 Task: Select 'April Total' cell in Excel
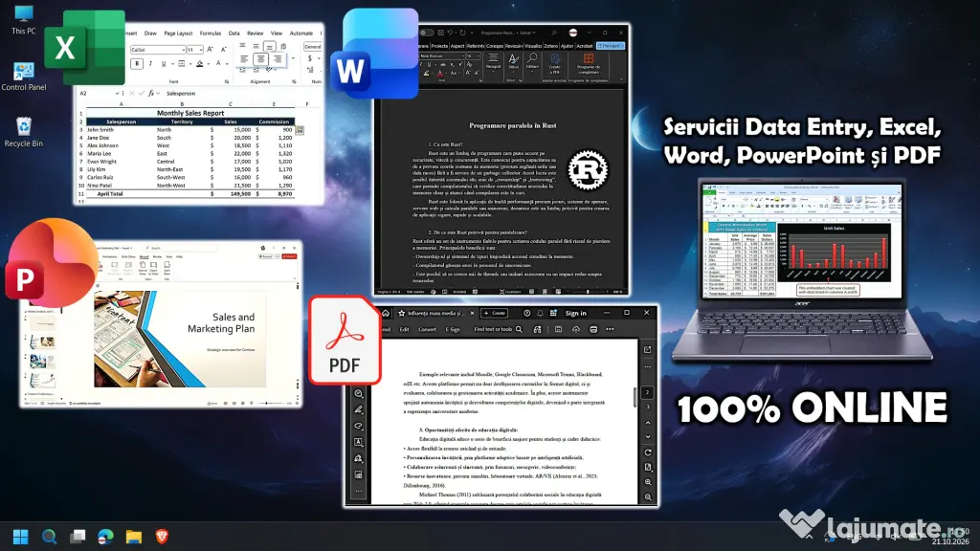coord(111,193)
